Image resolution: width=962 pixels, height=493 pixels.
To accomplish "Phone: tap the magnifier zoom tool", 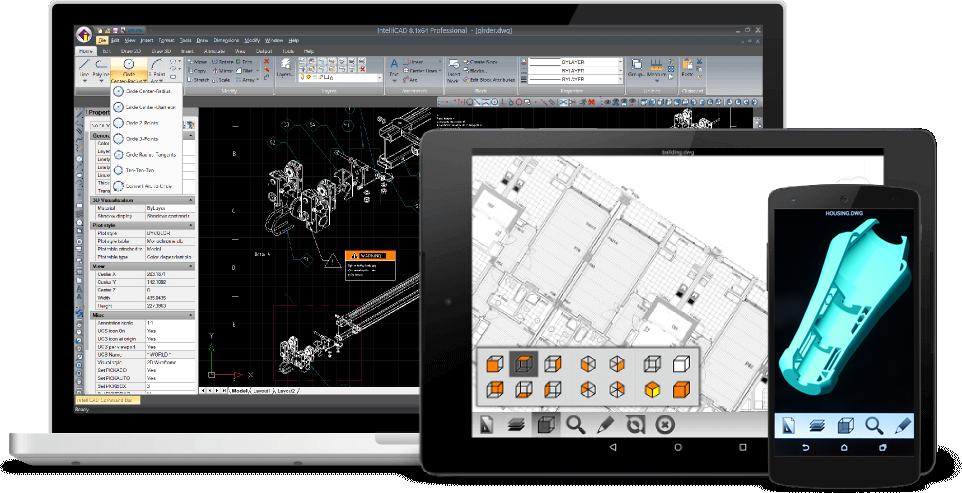I will [874, 425].
